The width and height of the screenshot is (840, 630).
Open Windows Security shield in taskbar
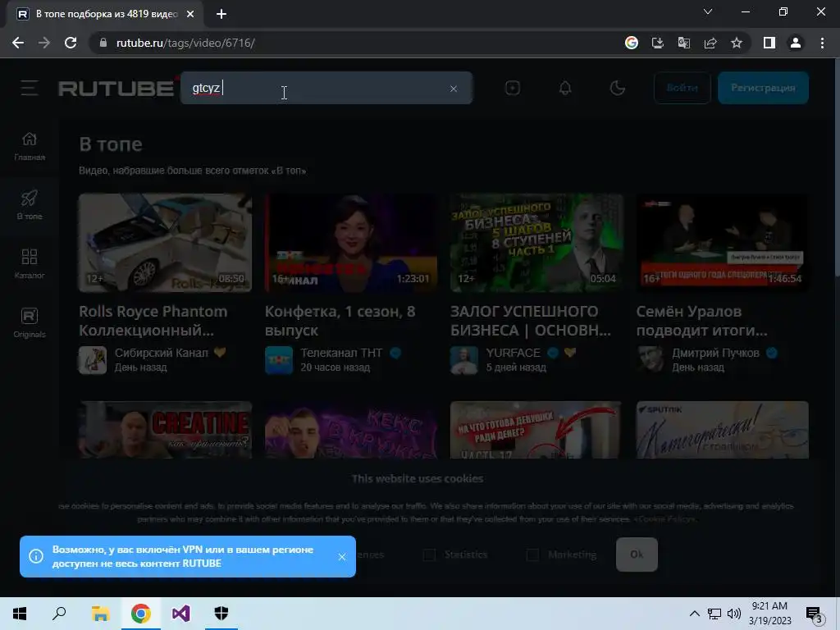pos(221,614)
